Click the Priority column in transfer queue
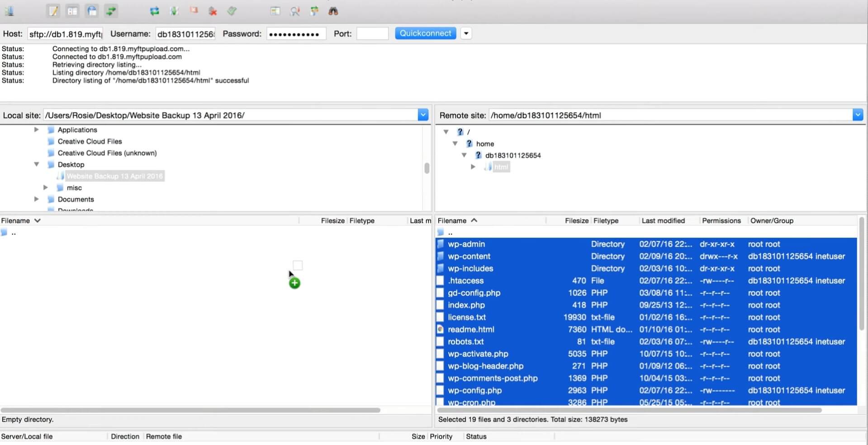 pos(441,436)
